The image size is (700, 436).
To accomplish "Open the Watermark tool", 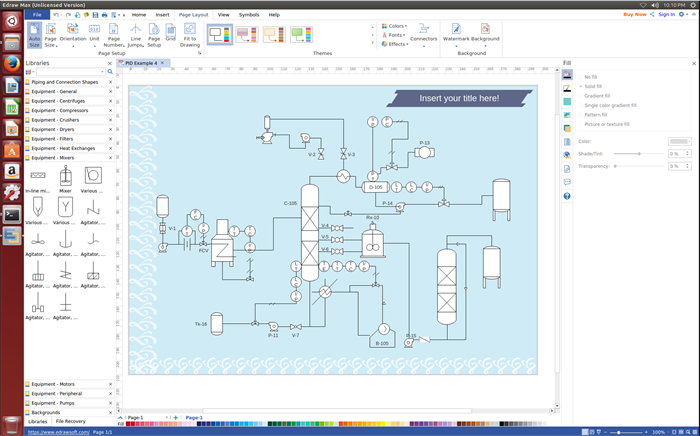I will pos(455,34).
